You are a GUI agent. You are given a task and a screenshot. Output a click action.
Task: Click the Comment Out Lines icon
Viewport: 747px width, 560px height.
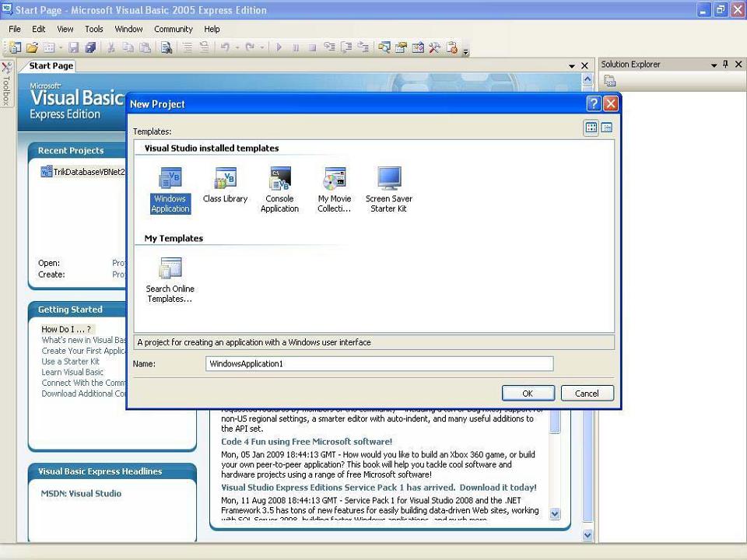tap(188, 47)
